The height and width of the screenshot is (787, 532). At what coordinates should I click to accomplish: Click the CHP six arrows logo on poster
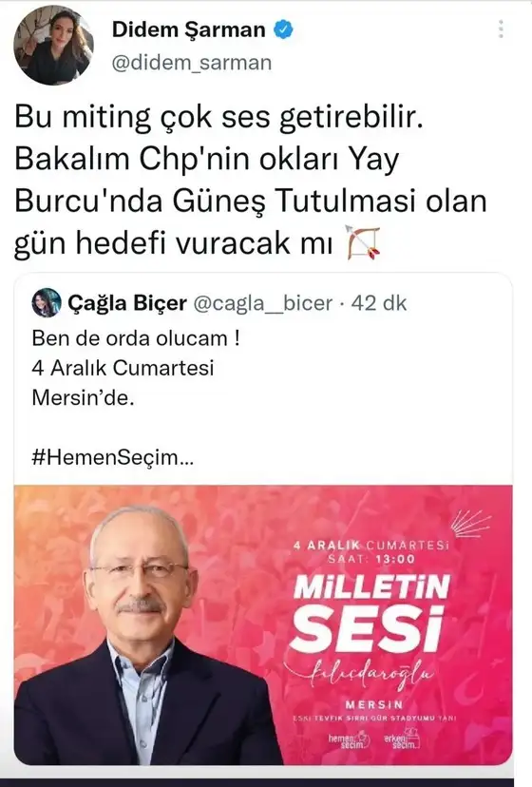tap(470, 524)
